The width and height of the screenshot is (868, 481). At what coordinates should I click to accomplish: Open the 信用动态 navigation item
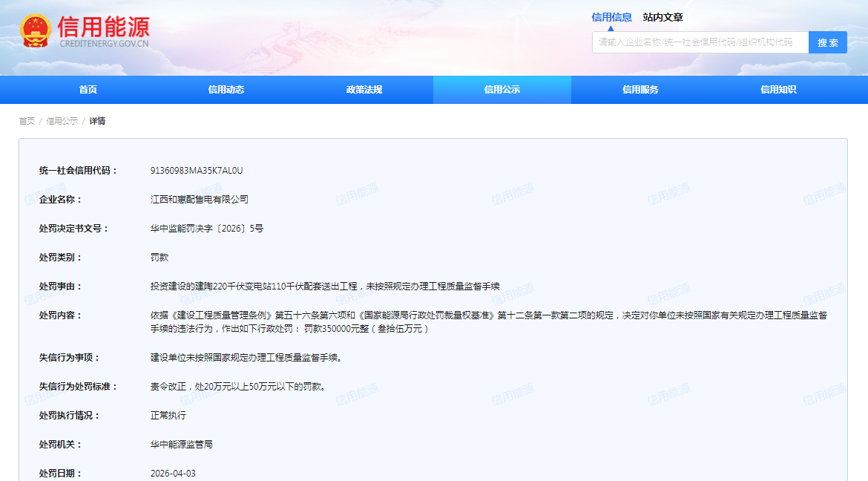pyautogui.click(x=226, y=90)
